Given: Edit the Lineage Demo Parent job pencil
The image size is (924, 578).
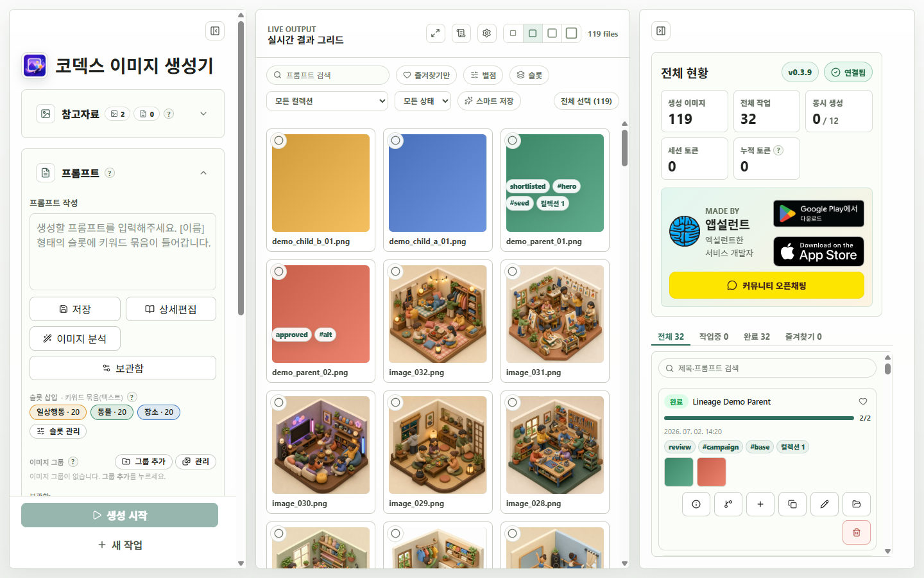Looking at the screenshot, I should [825, 504].
